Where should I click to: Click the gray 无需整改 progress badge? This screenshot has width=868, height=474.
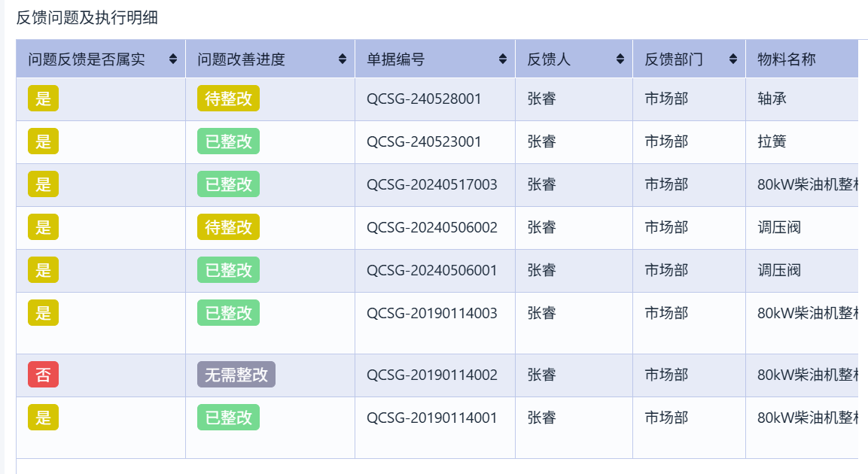coord(236,375)
